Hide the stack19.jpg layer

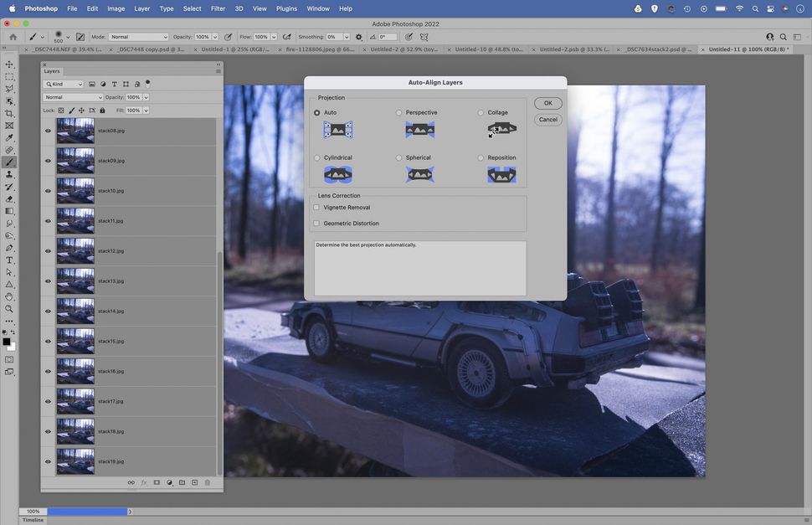[x=49, y=462]
